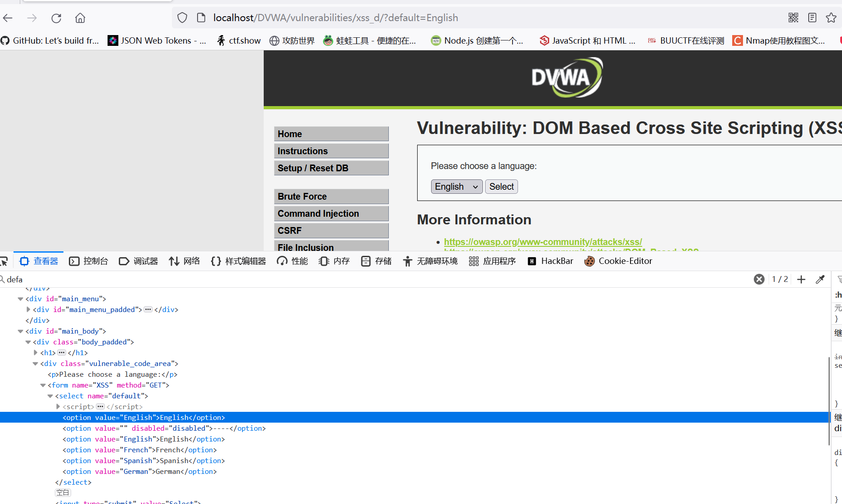Select the disabled option node
Image resolution: width=842 pixels, height=504 pixels.
point(164,428)
